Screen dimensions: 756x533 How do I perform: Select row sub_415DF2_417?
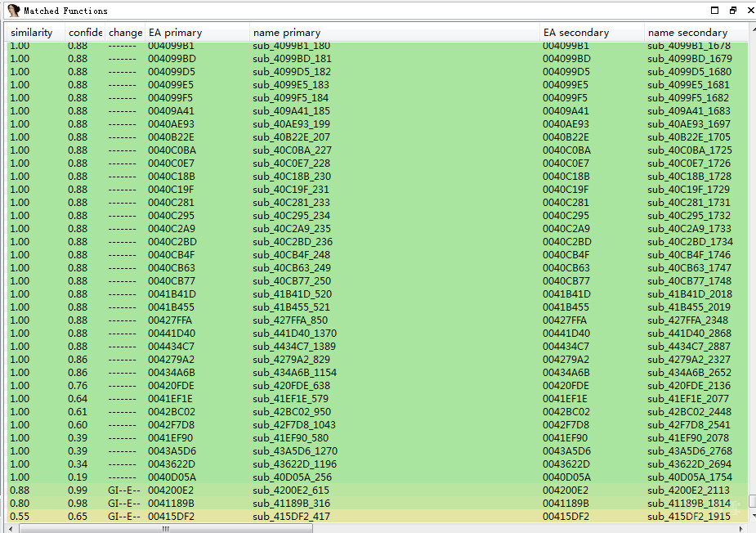tap(377, 516)
